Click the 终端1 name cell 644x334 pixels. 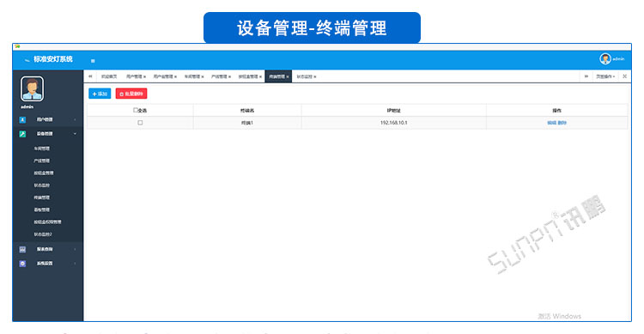click(247, 123)
